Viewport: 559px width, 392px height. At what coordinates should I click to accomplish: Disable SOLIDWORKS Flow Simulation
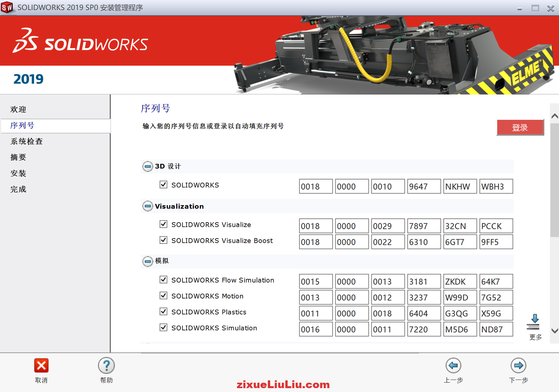click(163, 280)
